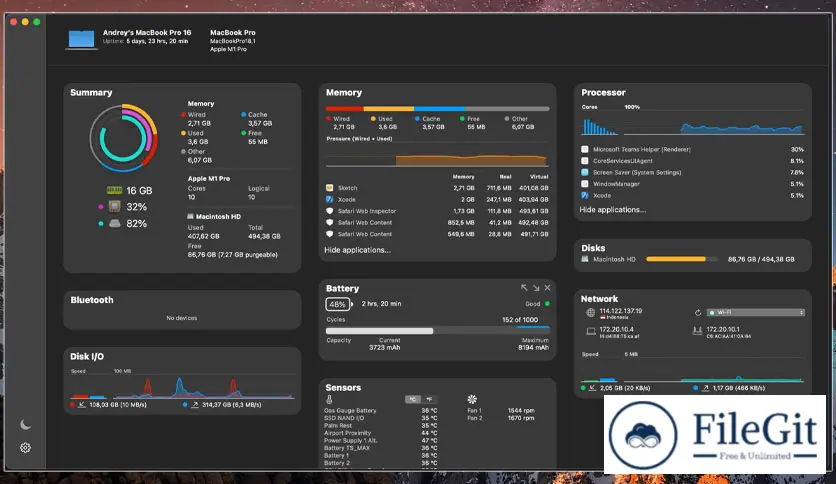Click the Safari Web Inspector shield icon
Screen dimensions: 836x484
click(329, 211)
